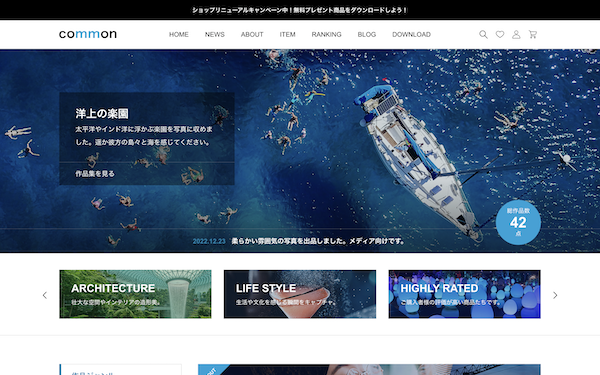The image size is (600, 375).
Task: Open the LIFE STYLE category banner
Action: tap(300, 294)
